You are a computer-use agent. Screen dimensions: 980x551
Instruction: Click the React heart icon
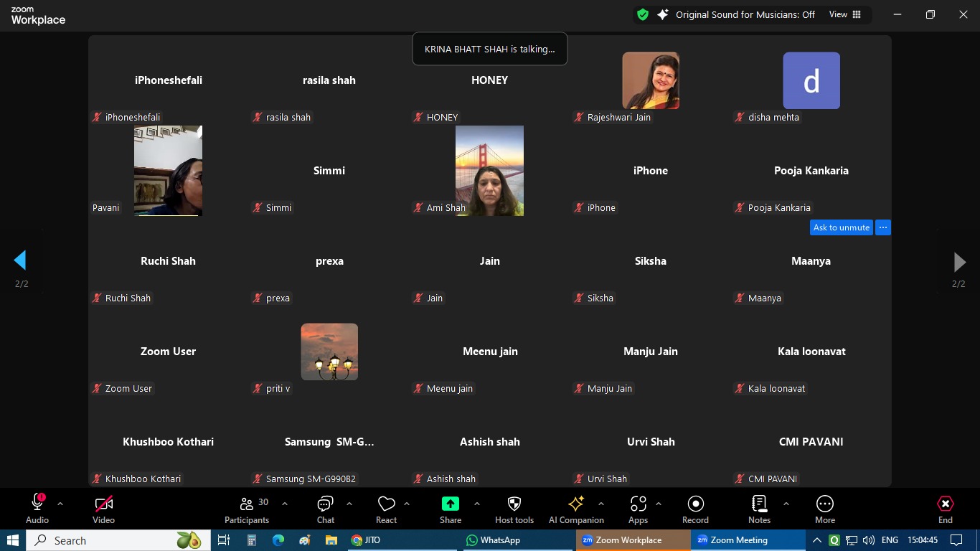coord(386,509)
